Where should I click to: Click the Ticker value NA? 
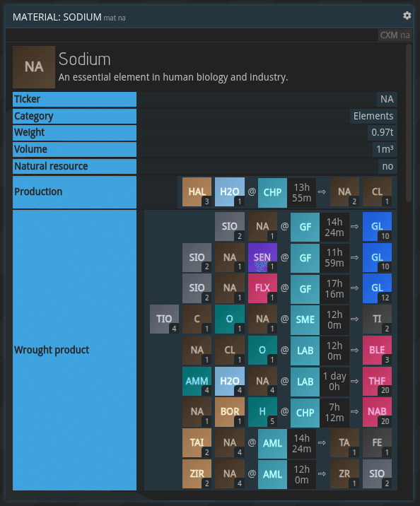click(x=387, y=99)
